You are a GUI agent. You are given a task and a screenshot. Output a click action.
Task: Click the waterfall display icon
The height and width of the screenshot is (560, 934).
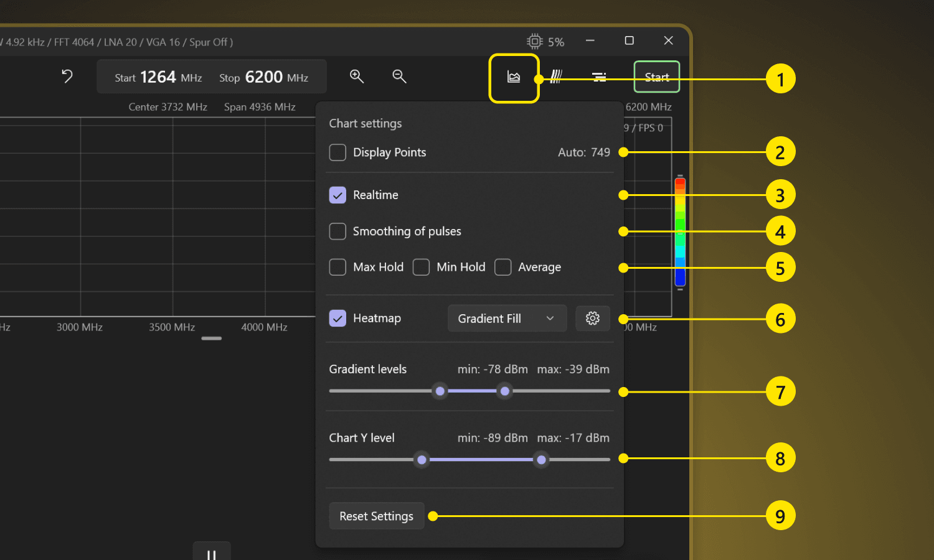(x=556, y=77)
